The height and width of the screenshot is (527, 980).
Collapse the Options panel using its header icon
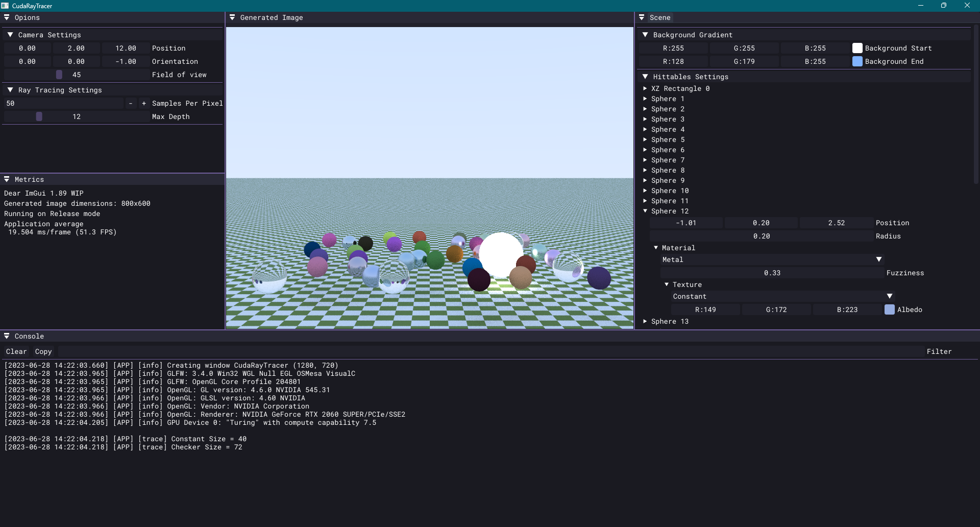pos(7,17)
